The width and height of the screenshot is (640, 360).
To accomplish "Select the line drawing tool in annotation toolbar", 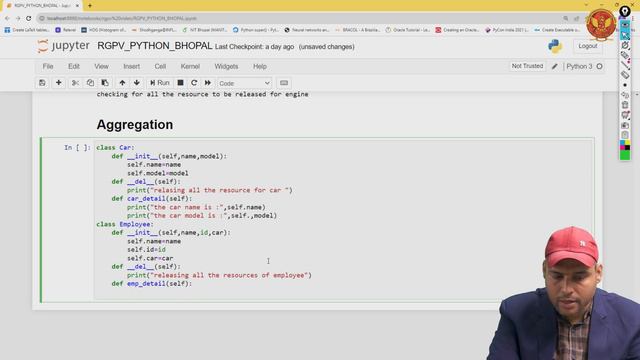I will (625, 64).
